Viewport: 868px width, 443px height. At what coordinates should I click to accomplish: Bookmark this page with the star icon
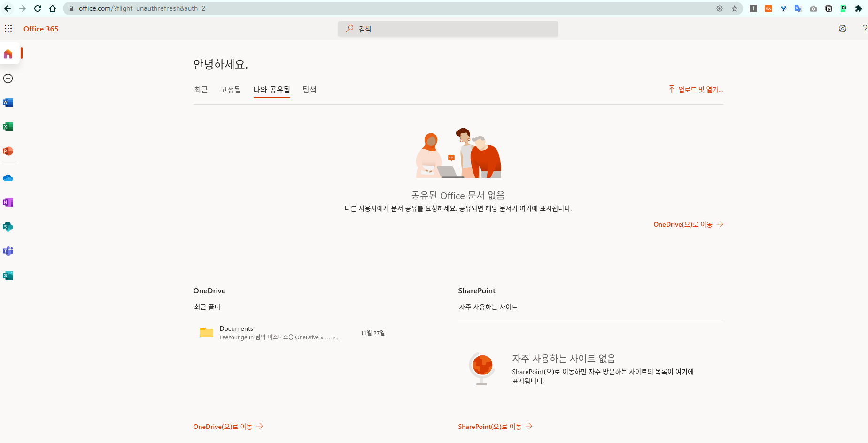tap(735, 8)
